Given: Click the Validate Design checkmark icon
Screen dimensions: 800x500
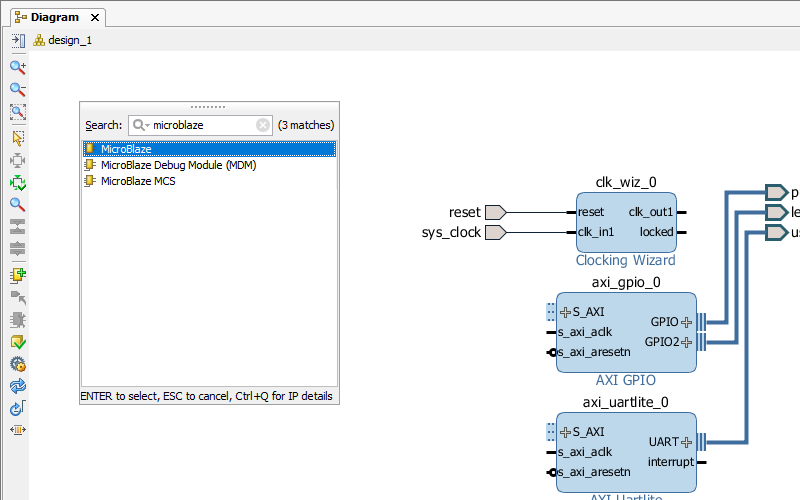Looking at the screenshot, I should coord(18,342).
